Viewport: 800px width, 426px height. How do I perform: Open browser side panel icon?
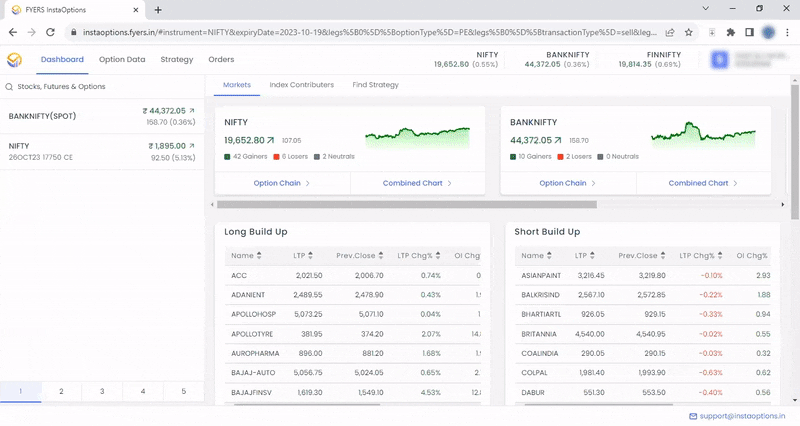[749, 32]
